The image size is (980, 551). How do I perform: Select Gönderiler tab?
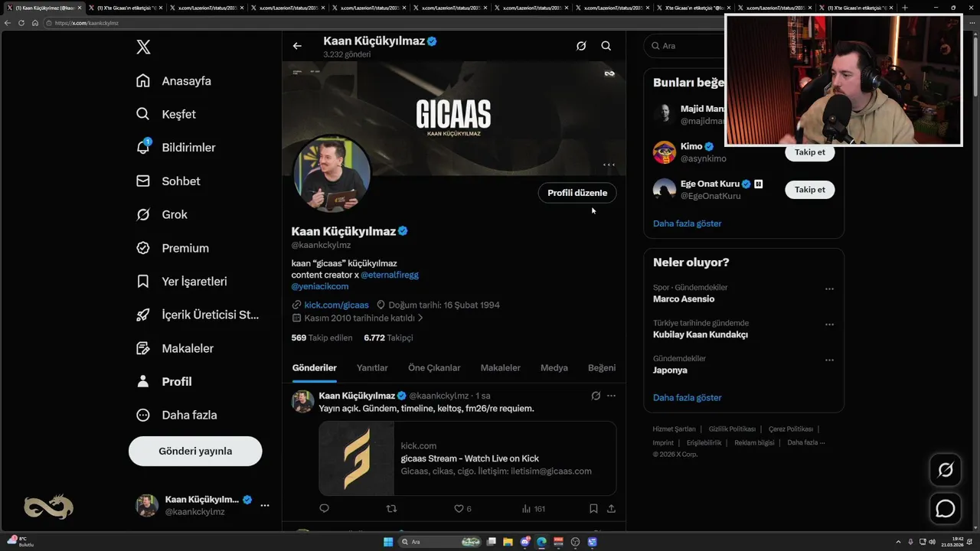[x=315, y=368]
